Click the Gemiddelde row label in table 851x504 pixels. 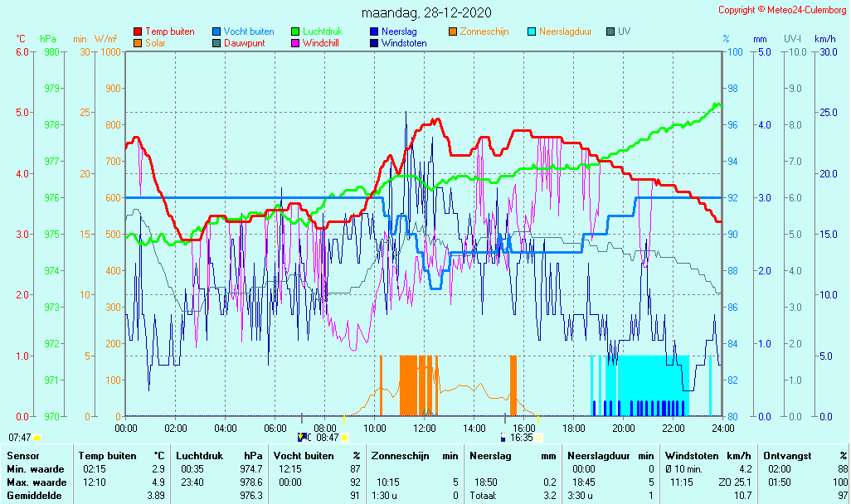(x=33, y=495)
